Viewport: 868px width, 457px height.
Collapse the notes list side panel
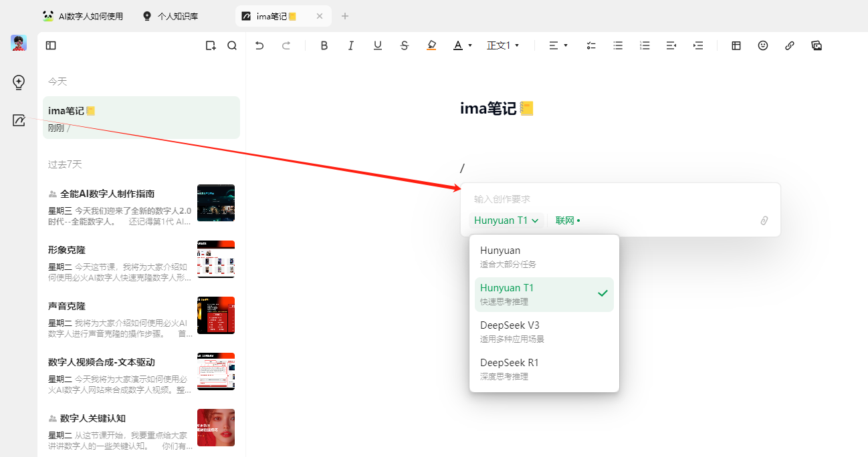[x=51, y=45]
